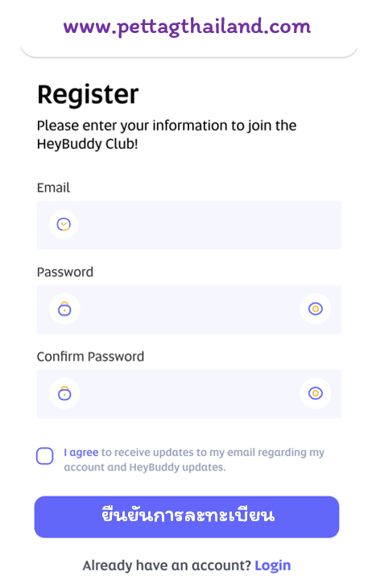
Task: Focus the Email input field
Action: click(x=189, y=225)
